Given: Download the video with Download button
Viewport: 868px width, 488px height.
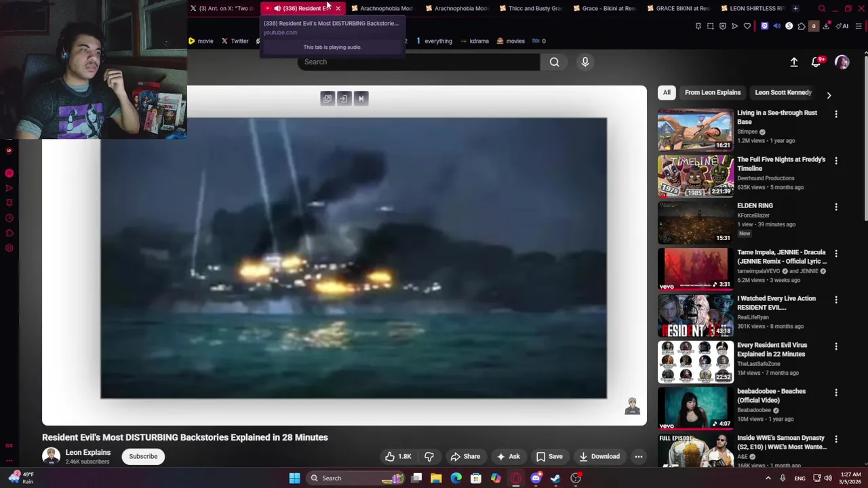Looking at the screenshot, I should 599,456.
